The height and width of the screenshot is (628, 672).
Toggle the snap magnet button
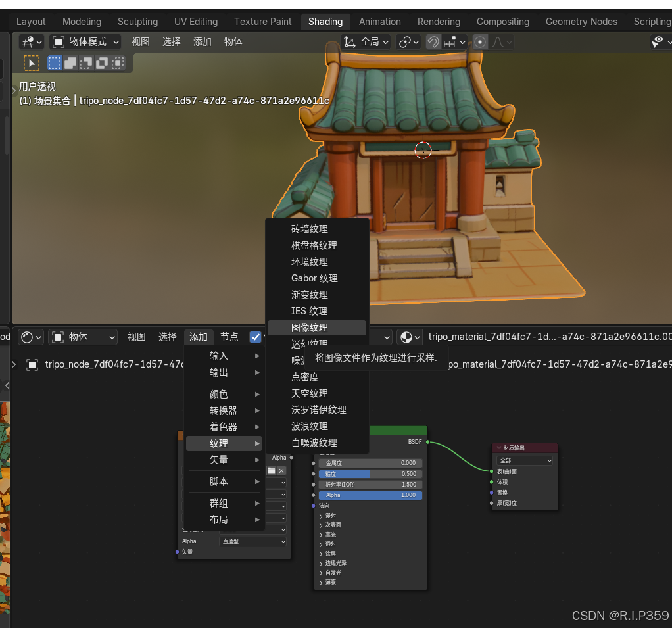[x=433, y=42]
